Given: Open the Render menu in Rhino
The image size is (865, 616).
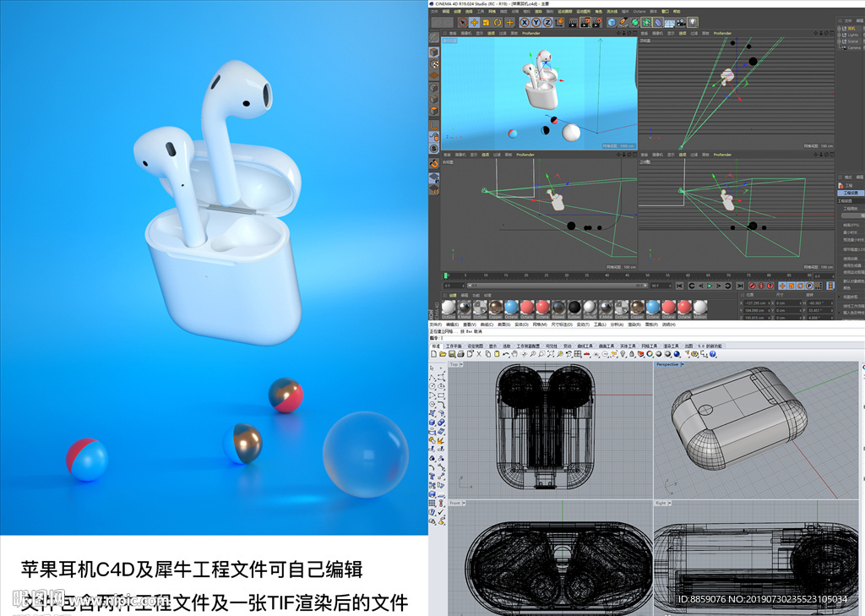Looking at the screenshot, I should pos(633,324).
